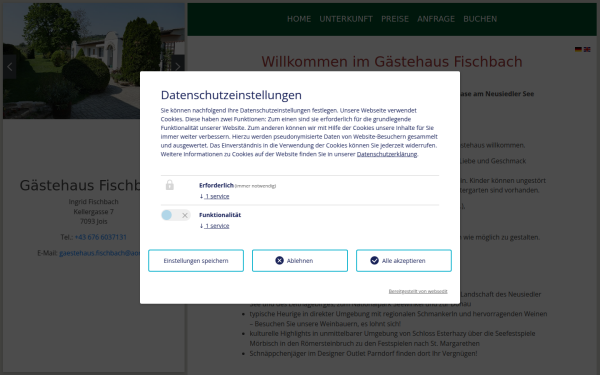Click the Kellergasse 7 address line
The image size is (600, 375).
(x=94, y=212)
